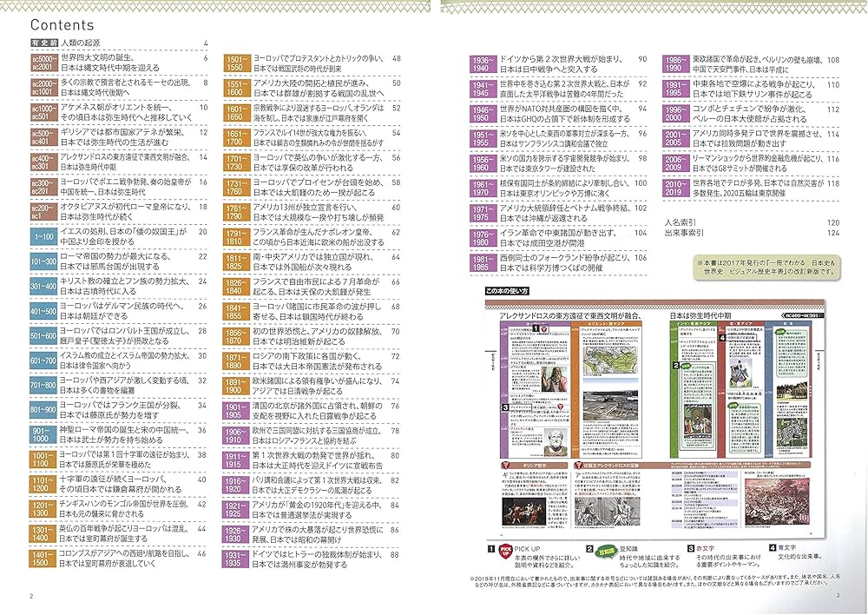The height and width of the screenshot is (615, 868).
Task: Select the 赤文字 legend marker icon
Action: coord(690,547)
